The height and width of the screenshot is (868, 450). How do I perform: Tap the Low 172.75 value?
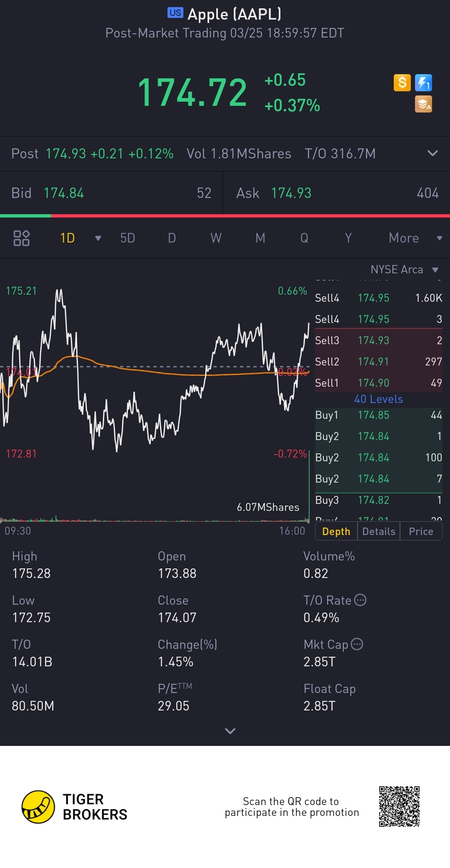pos(31,618)
